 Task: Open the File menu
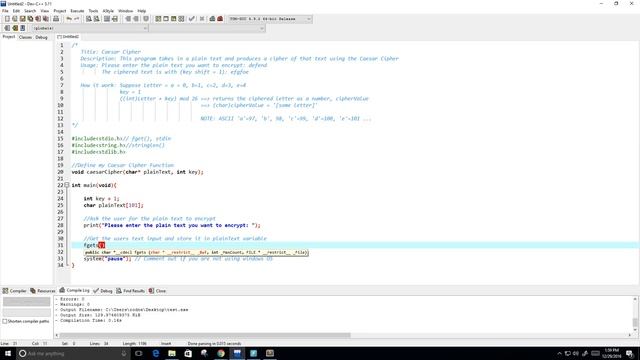pos(5,11)
